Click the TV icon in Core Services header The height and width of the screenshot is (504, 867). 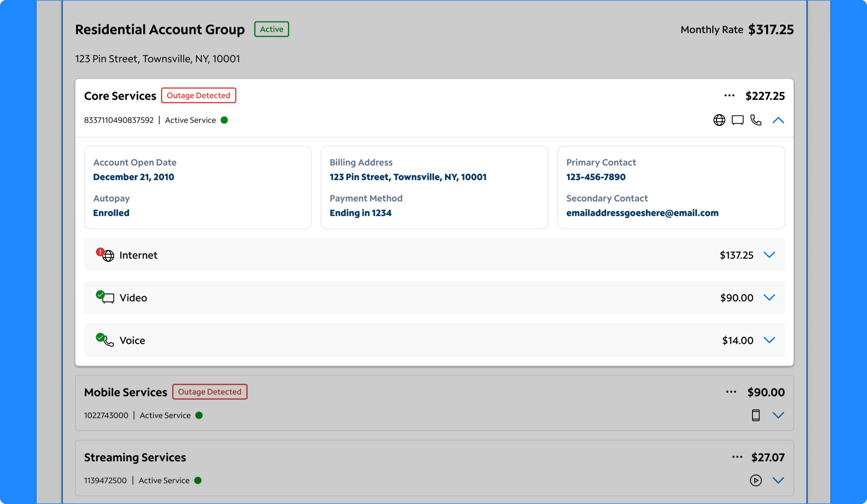point(737,120)
